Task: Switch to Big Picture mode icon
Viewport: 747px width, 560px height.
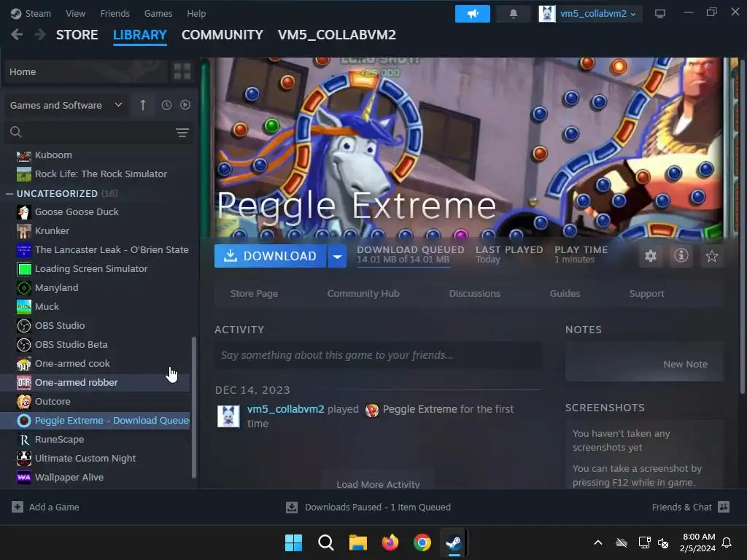Action: tap(659, 14)
